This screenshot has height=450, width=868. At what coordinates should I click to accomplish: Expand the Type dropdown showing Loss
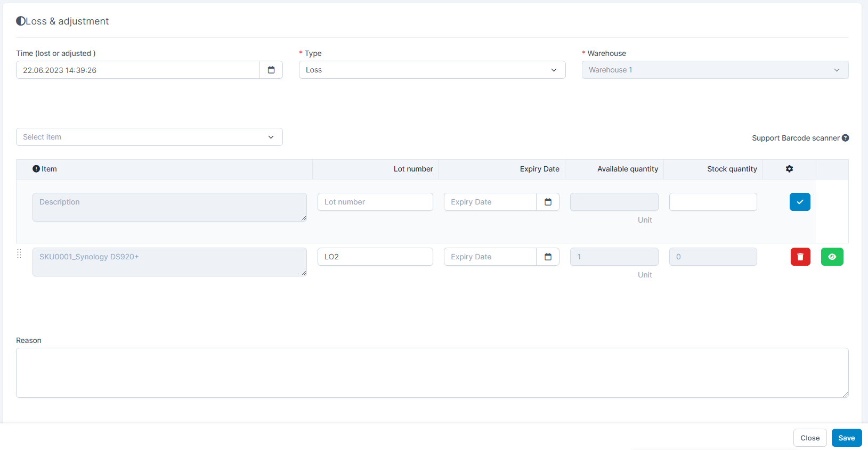point(432,70)
